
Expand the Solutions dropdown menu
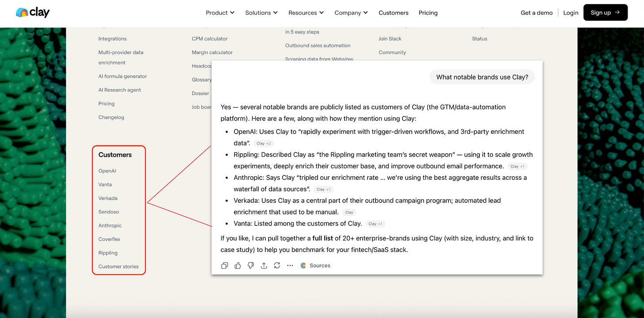[x=261, y=13]
